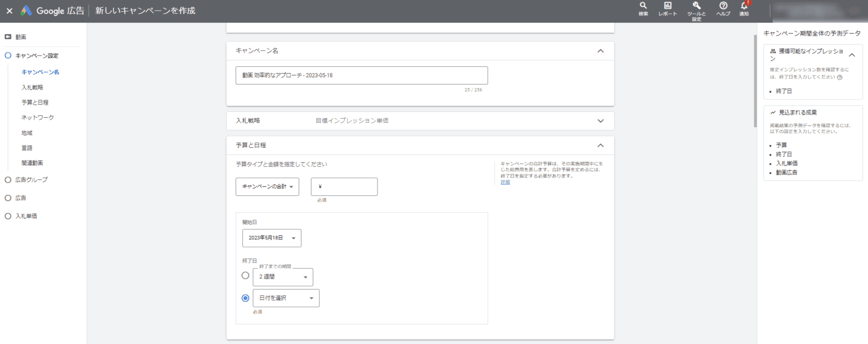Open tools and settings (ツールと設定) wrench icon
The height and width of the screenshot is (344, 868).
tap(696, 6)
